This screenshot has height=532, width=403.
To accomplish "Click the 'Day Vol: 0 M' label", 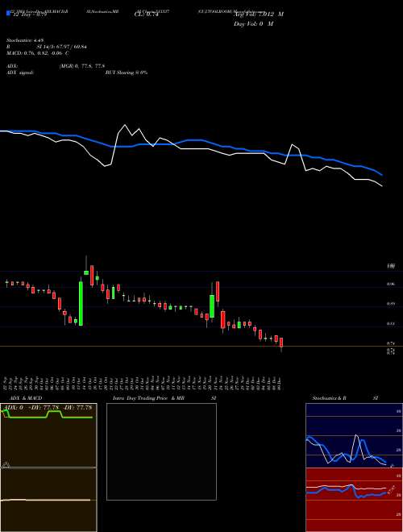I will [253, 23].
